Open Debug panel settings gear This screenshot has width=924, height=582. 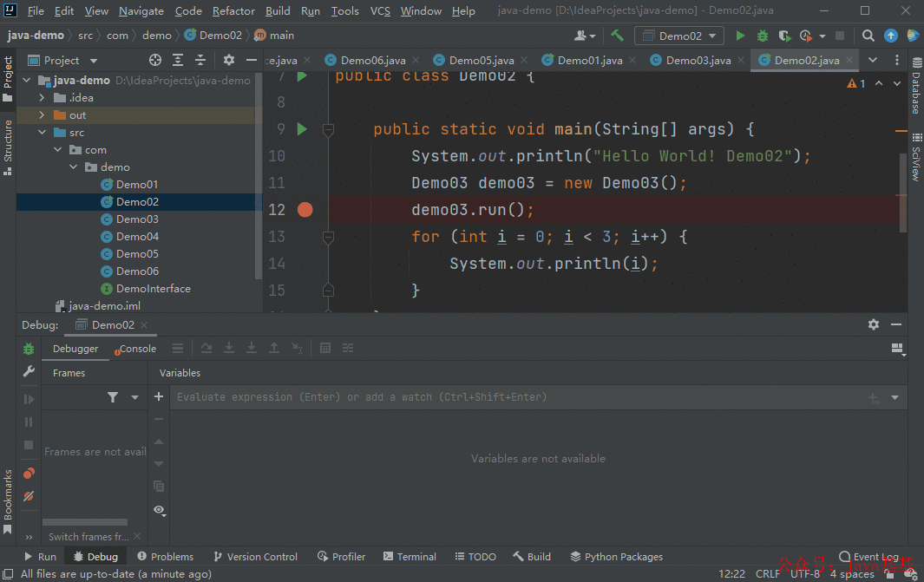pos(874,324)
